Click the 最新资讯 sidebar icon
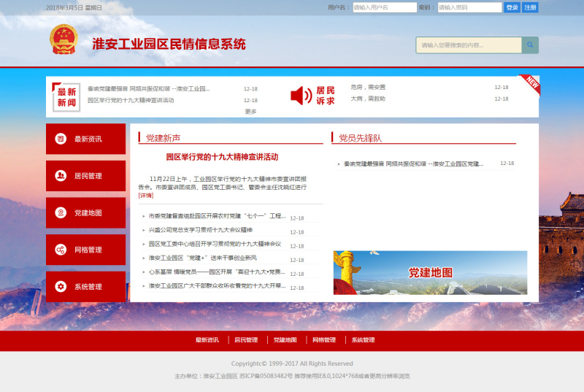 click(x=61, y=139)
